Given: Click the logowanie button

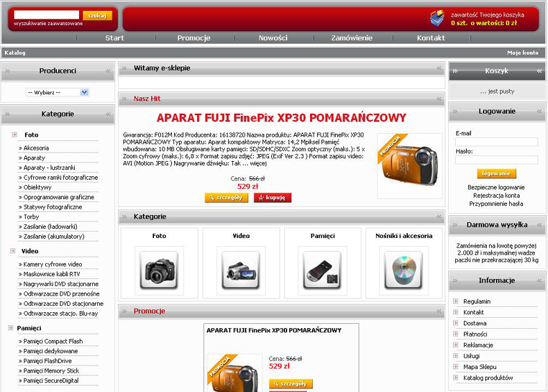Looking at the screenshot, I should pyautogui.click(x=496, y=173).
